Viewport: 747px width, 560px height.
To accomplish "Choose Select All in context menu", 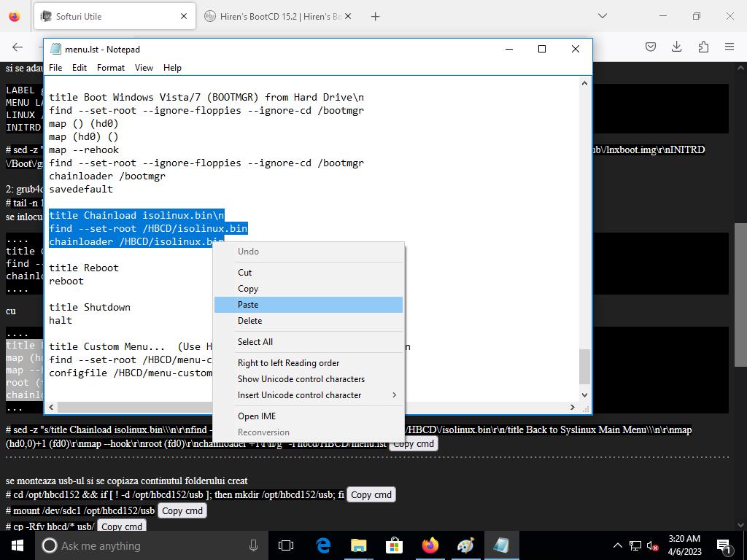I will [255, 342].
